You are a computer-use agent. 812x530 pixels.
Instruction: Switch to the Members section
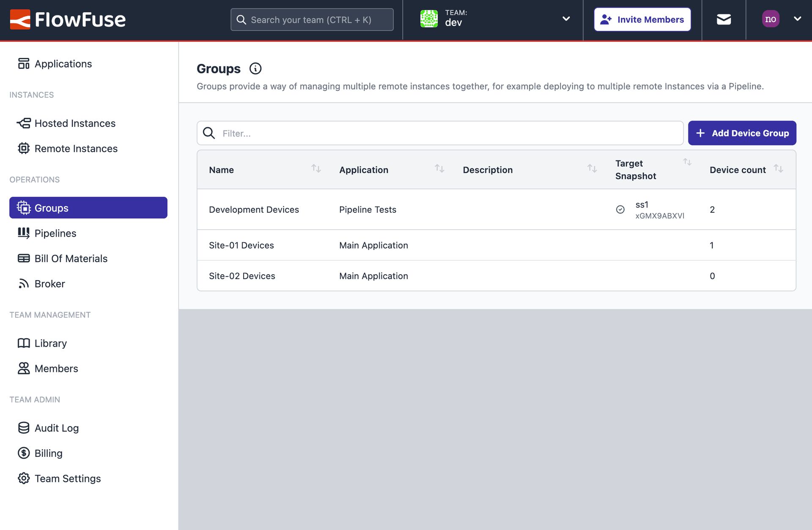[x=56, y=369]
